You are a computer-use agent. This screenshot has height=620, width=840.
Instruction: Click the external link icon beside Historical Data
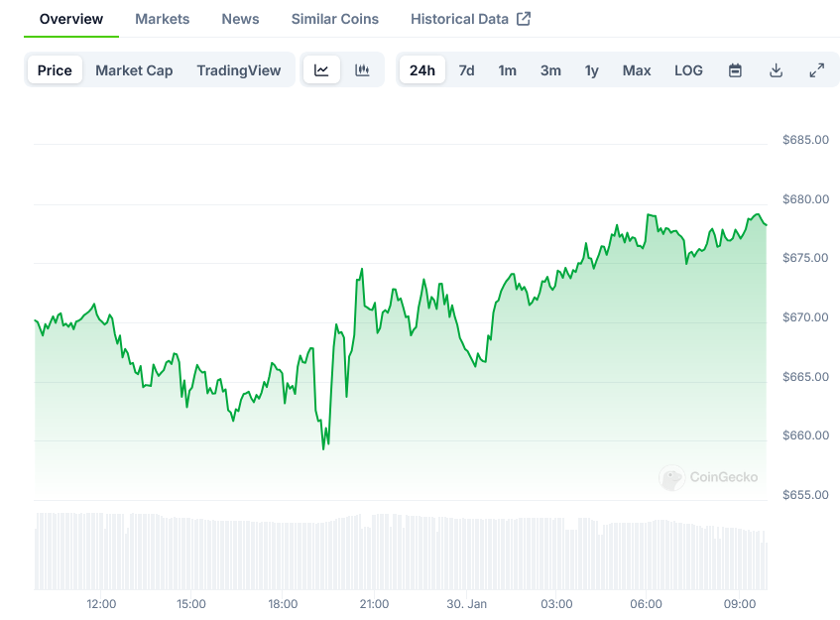coord(524,19)
